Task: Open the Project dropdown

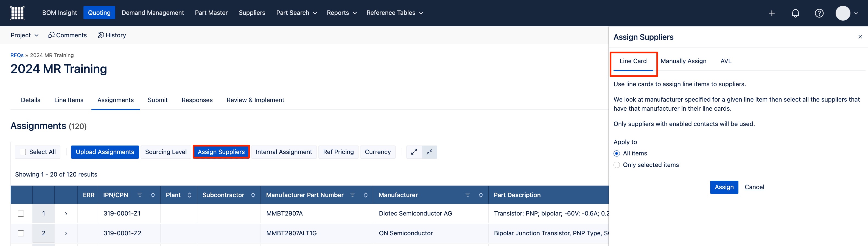Action: (25, 35)
